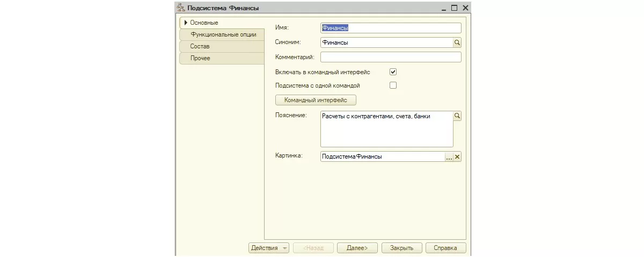Viewport: 644px width, 257px height.
Task: Click into the Комментарий input field
Action: [x=390, y=57]
